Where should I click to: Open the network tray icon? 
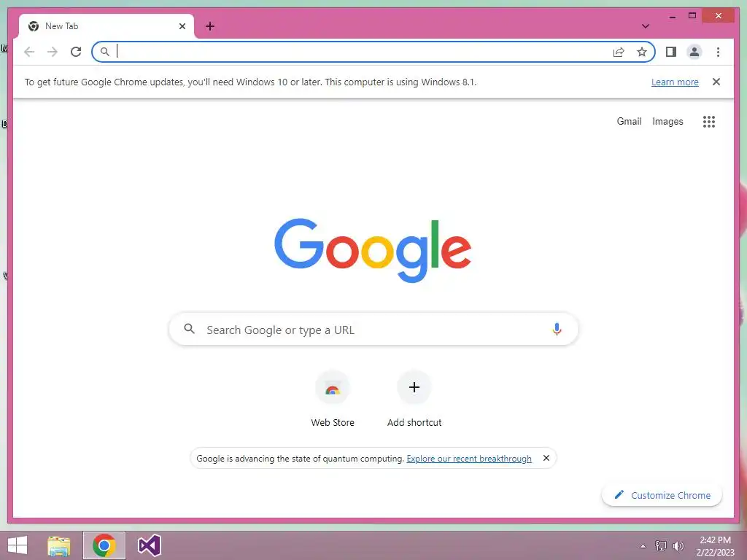tap(661, 546)
